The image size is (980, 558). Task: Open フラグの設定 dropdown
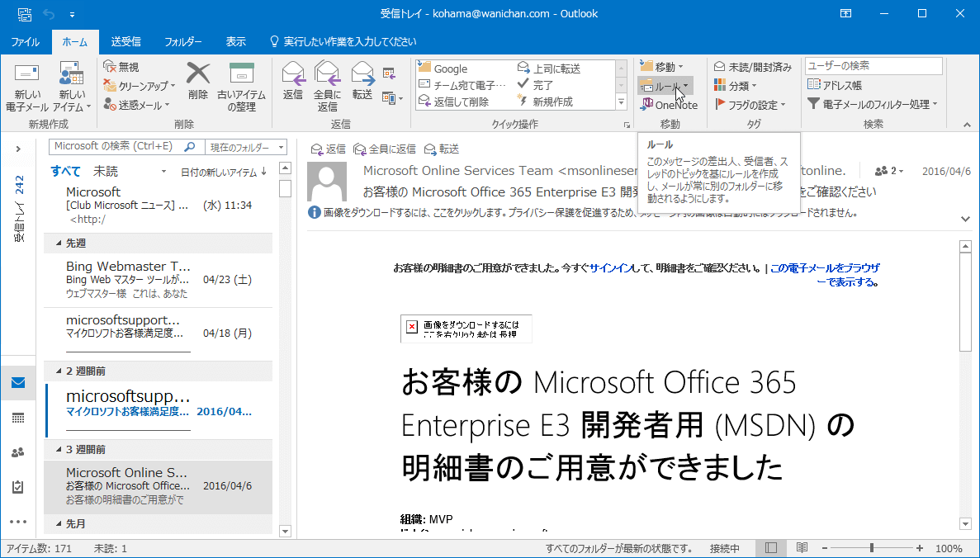tap(750, 105)
